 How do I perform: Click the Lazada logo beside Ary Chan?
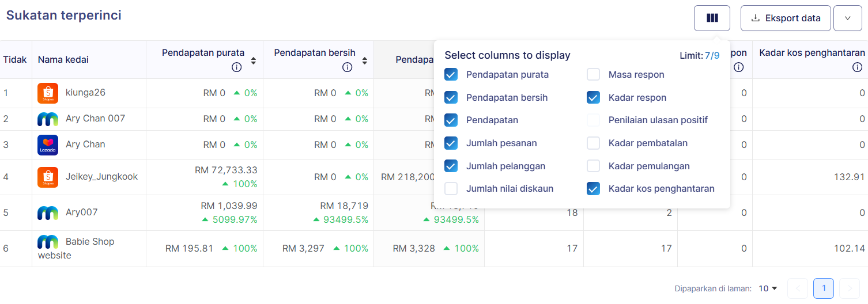pos(48,145)
